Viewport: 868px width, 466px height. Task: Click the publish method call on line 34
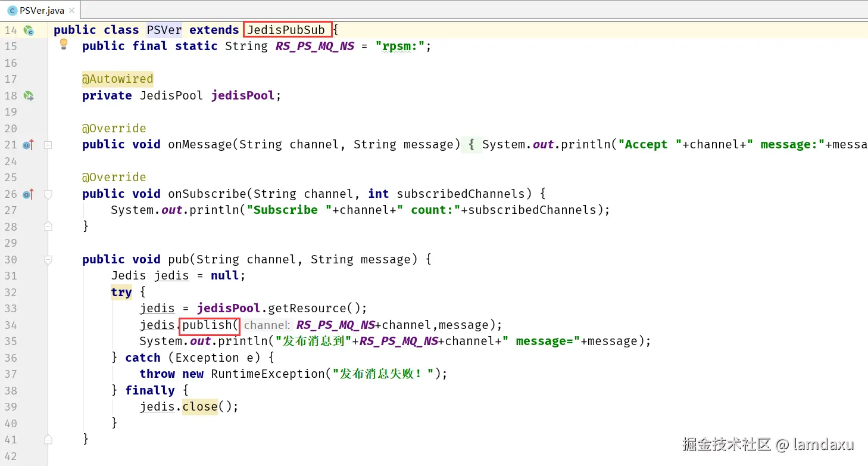tap(207, 325)
